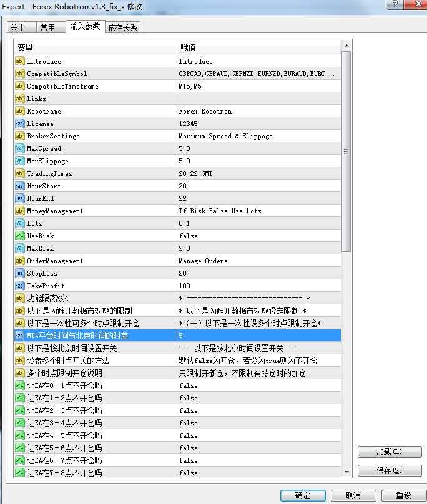427x504 pixels.
Task: Open the help question-mark button
Action: [x=395, y=4]
